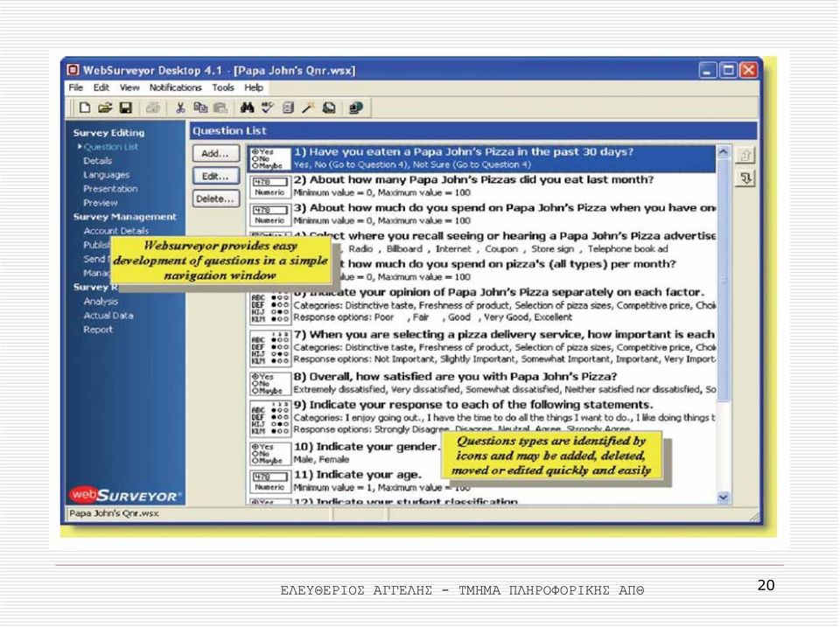Click the question list's vertical scrollbar thumb
Screen dimensions: 840x627
(x=724, y=280)
